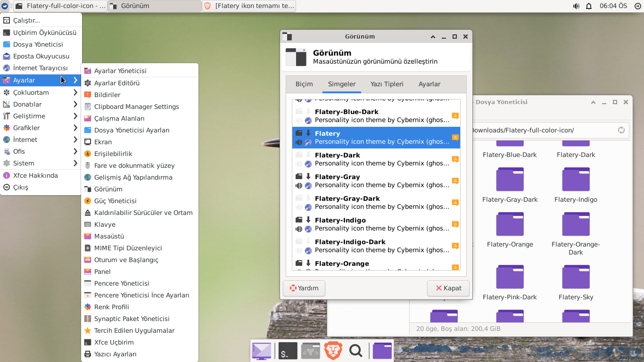The width and height of the screenshot is (644, 362).
Task: Click the show desktop icon in dock
Action: [262, 351]
